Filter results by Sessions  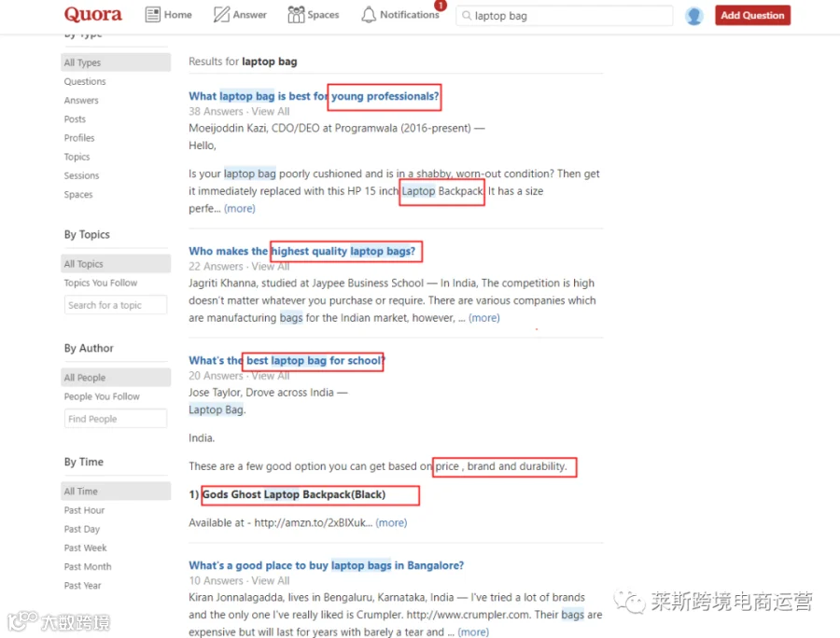(x=81, y=175)
